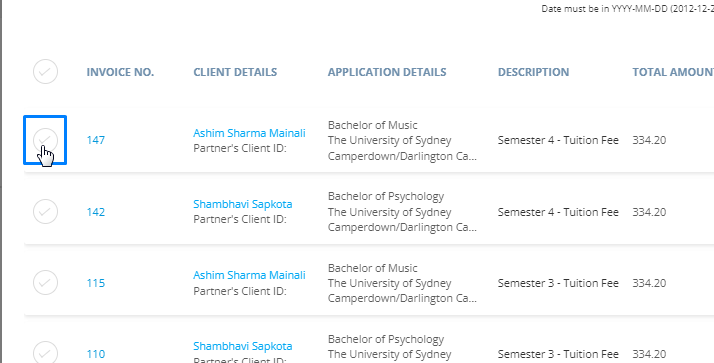
Task: Open Shambhavi Sapkota client on invoice 142
Action: coord(243,204)
